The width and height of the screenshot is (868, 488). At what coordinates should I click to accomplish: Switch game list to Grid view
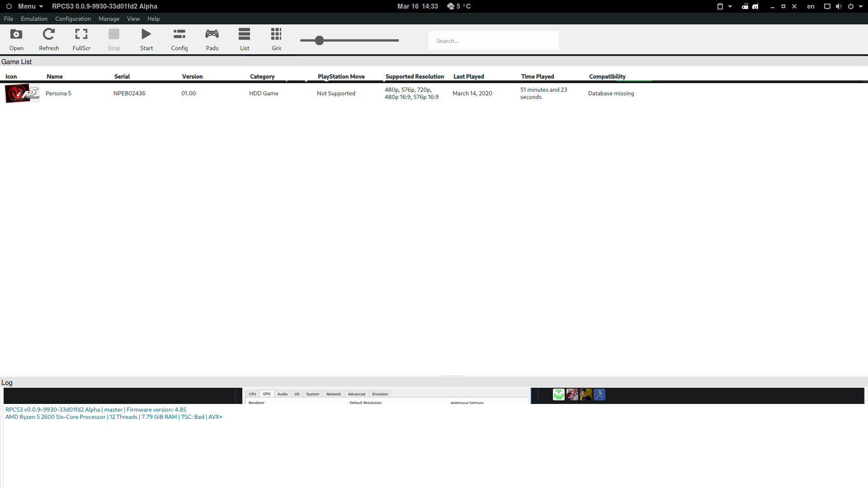point(276,39)
